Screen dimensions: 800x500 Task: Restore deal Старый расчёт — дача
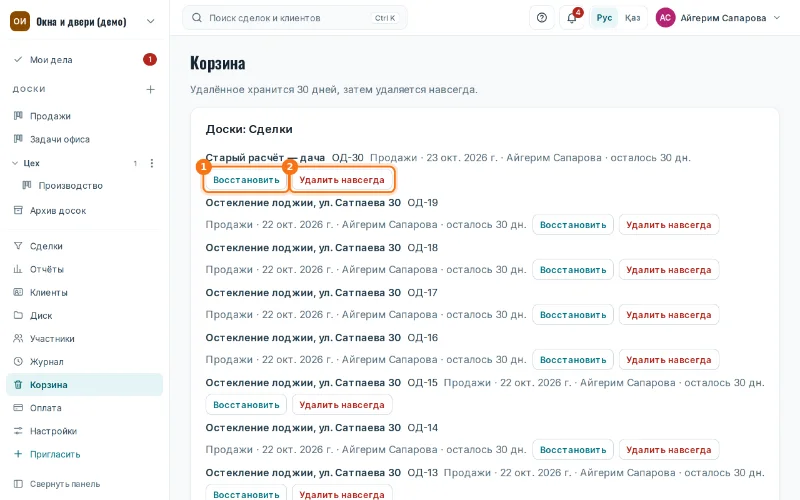[x=246, y=180]
